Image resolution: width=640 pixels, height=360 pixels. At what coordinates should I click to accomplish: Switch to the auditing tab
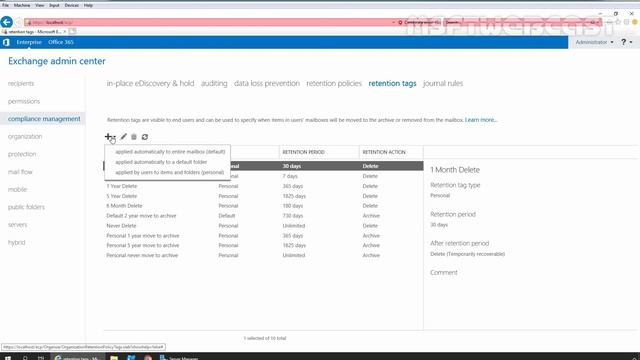pos(214,83)
